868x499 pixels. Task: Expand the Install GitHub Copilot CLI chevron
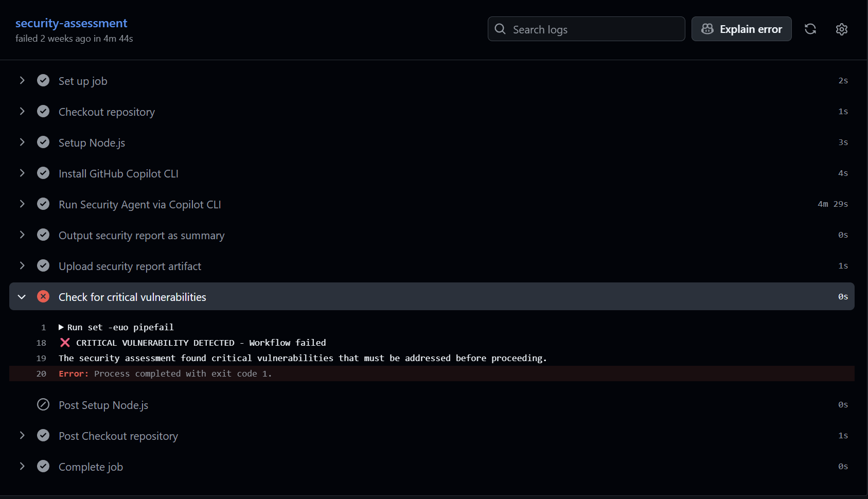point(22,173)
